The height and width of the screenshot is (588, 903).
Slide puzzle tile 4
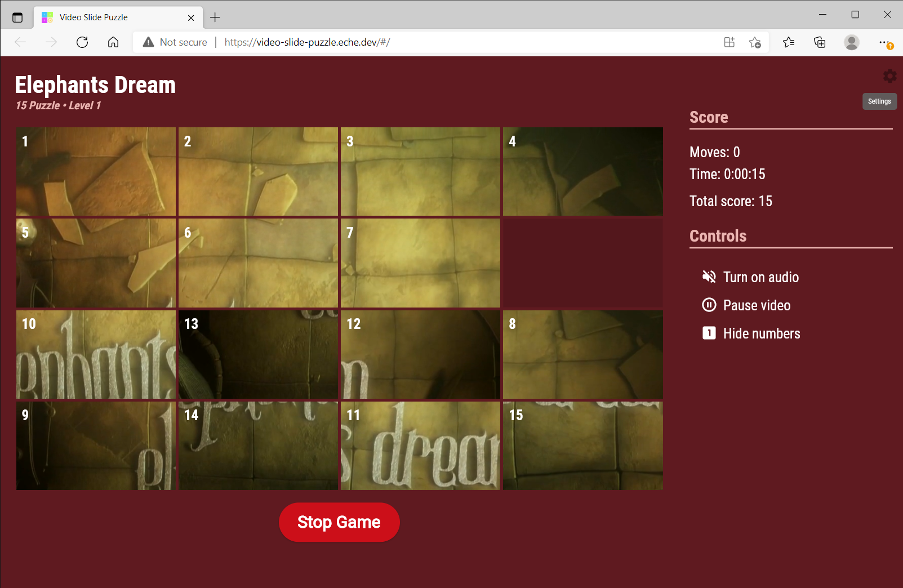[x=582, y=171]
